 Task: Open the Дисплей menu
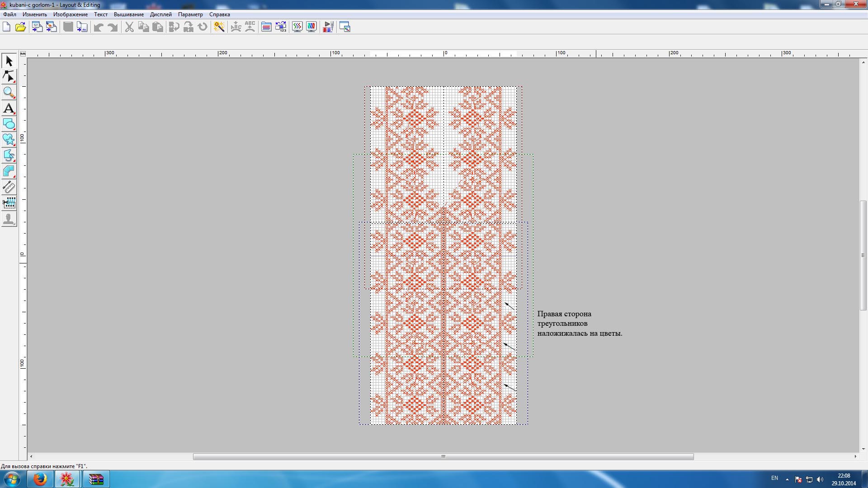pos(160,14)
